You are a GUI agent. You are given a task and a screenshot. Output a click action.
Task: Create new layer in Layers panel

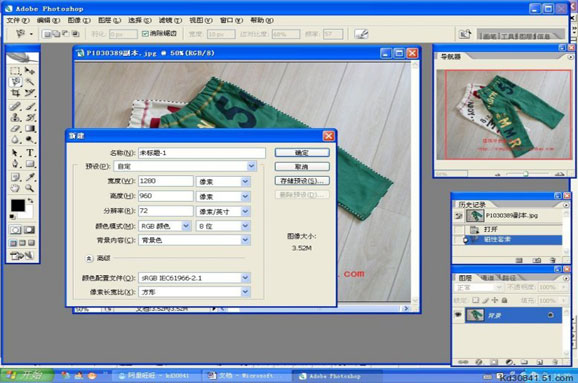coord(539,362)
